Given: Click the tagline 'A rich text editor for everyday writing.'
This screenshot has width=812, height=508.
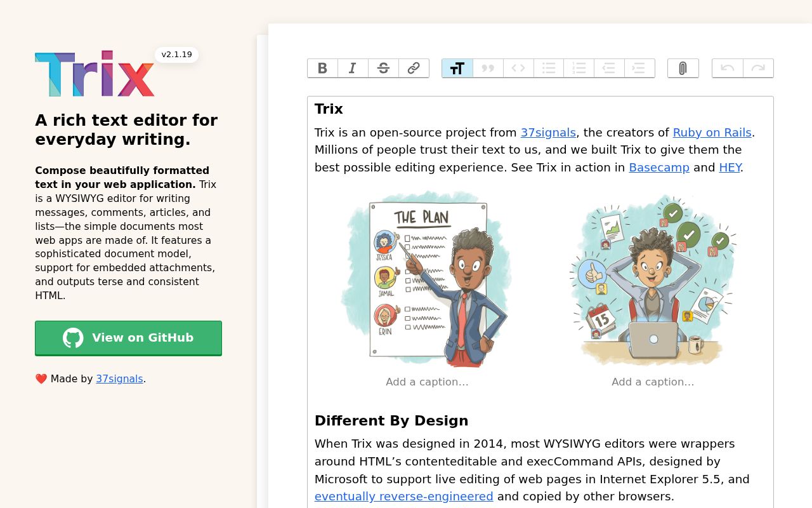Looking at the screenshot, I should point(126,130).
